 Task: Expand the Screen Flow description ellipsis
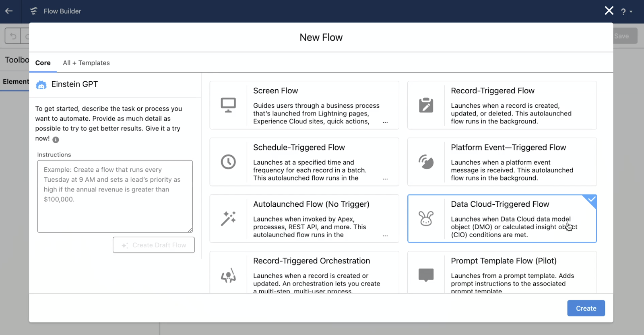click(x=385, y=121)
